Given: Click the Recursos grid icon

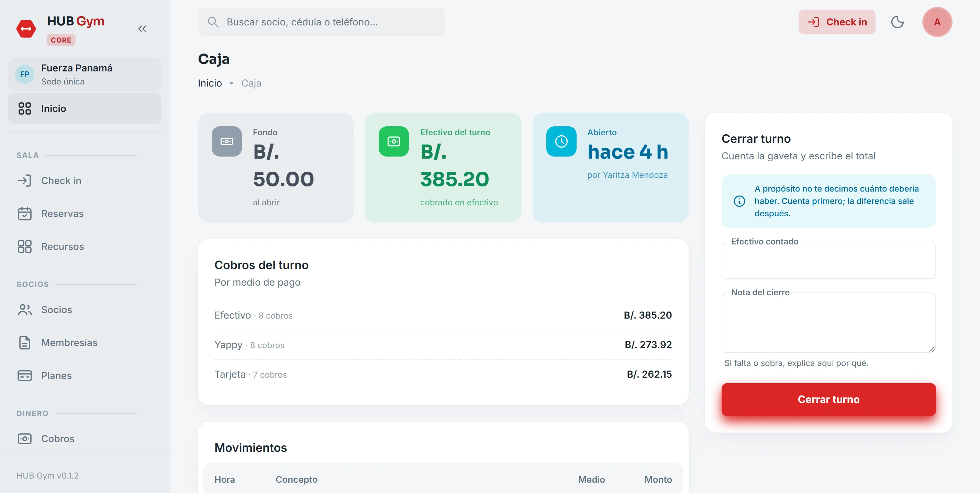Looking at the screenshot, I should [x=25, y=247].
